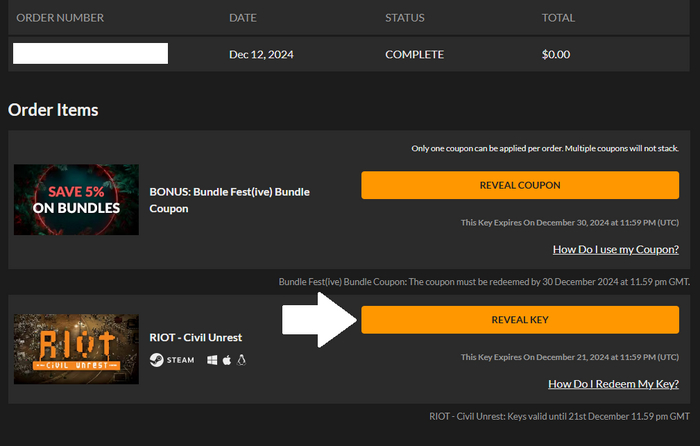Click the key expiry text for December 21

pos(570,357)
